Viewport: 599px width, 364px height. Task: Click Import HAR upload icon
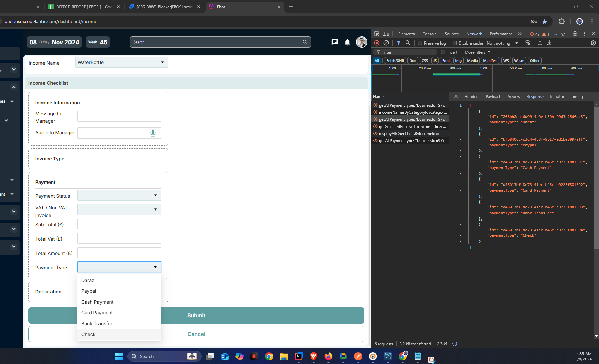coord(540,43)
